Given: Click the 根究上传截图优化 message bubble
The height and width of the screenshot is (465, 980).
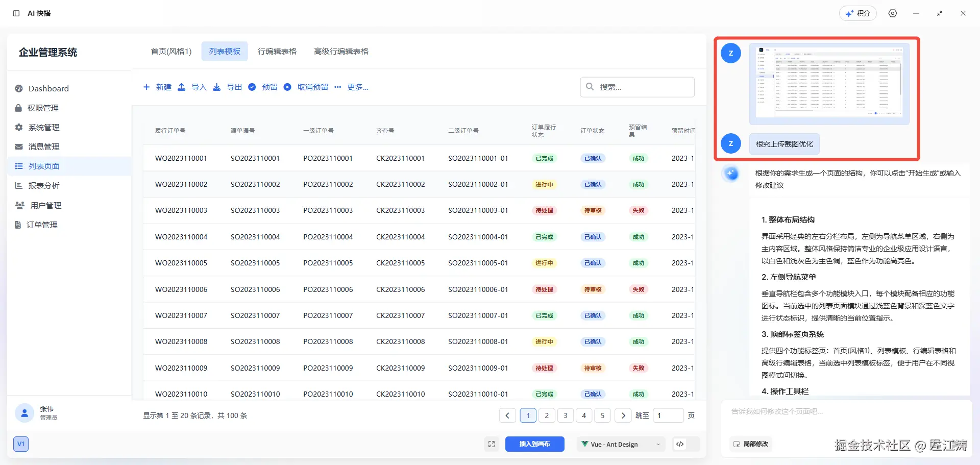Looking at the screenshot, I should pyautogui.click(x=785, y=144).
